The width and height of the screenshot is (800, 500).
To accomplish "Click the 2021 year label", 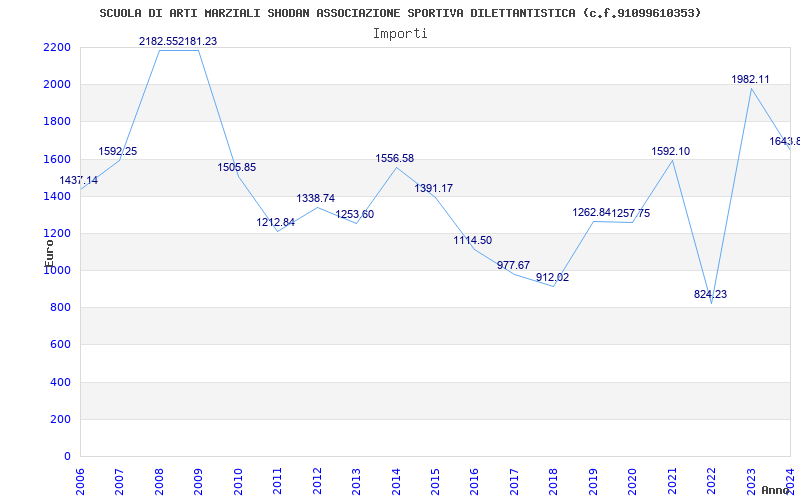I will click(672, 481).
